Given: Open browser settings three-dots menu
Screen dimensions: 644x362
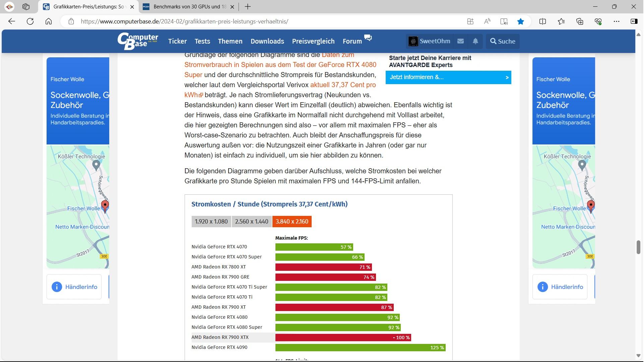Looking at the screenshot, I should 616,21.
